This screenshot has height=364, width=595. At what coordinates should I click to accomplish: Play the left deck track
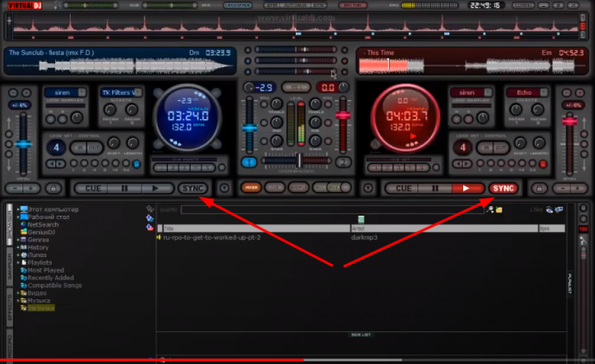click(155, 188)
